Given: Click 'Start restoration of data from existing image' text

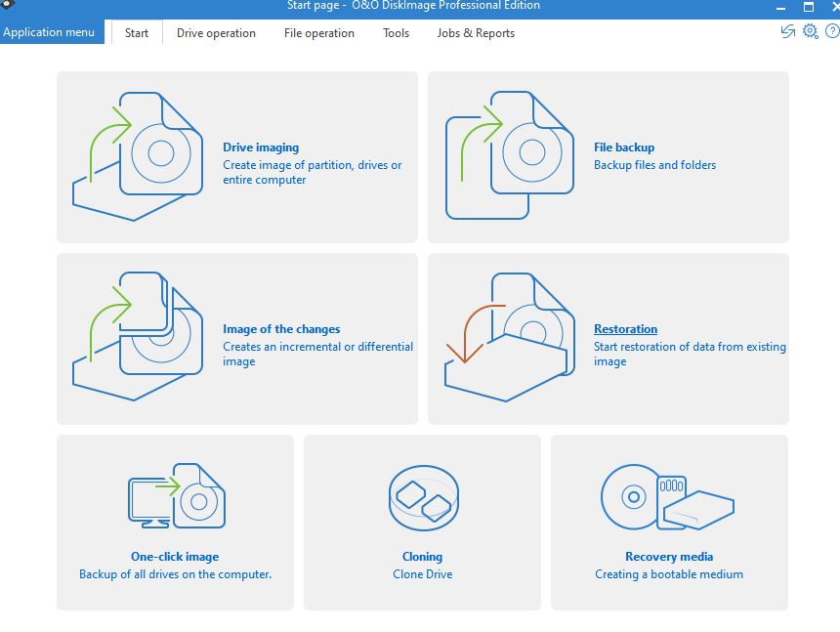Looking at the screenshot, I should 690,354.
